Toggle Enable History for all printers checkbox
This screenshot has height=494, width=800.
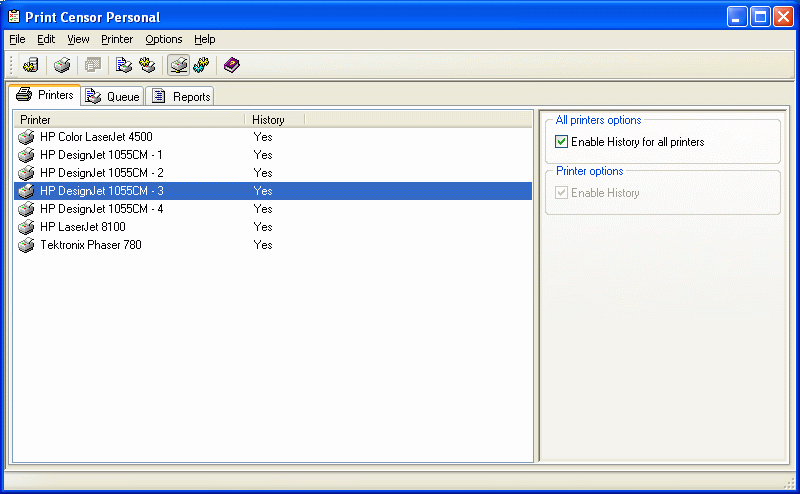tap(561, 142)
